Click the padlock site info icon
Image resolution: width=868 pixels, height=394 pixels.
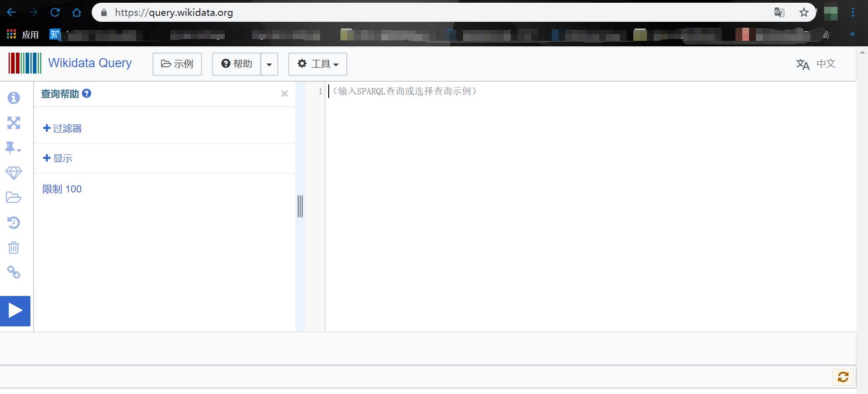104,13
